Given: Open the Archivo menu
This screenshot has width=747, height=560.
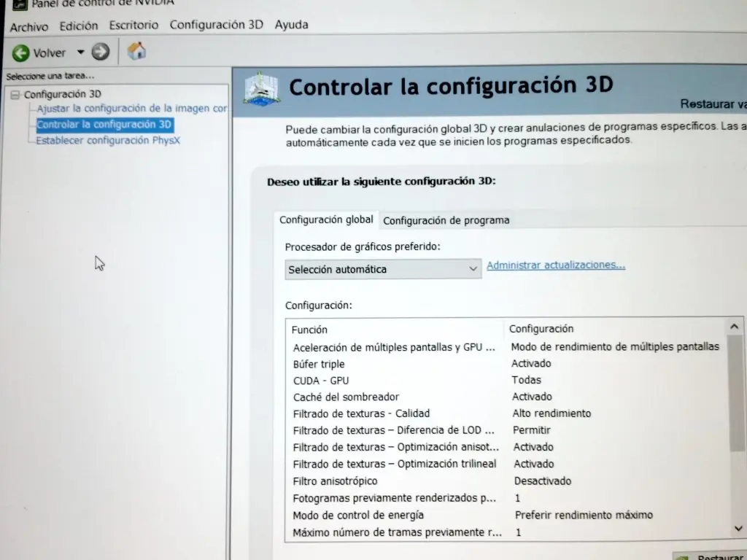Looking at the screenshot, I should click(29, 27).
